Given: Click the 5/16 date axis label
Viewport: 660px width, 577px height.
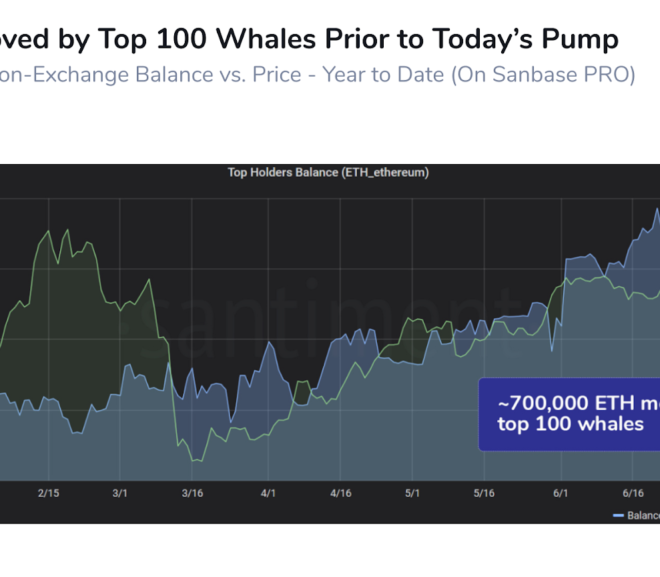Looking at the screenshot, I should [484, 493].
